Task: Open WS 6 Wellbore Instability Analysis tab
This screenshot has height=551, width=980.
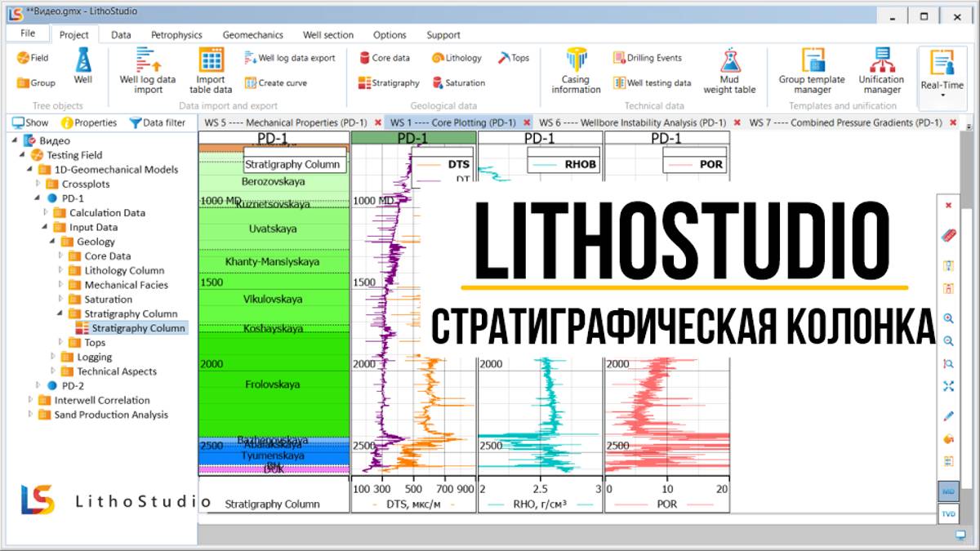Action: pos(632,122)
